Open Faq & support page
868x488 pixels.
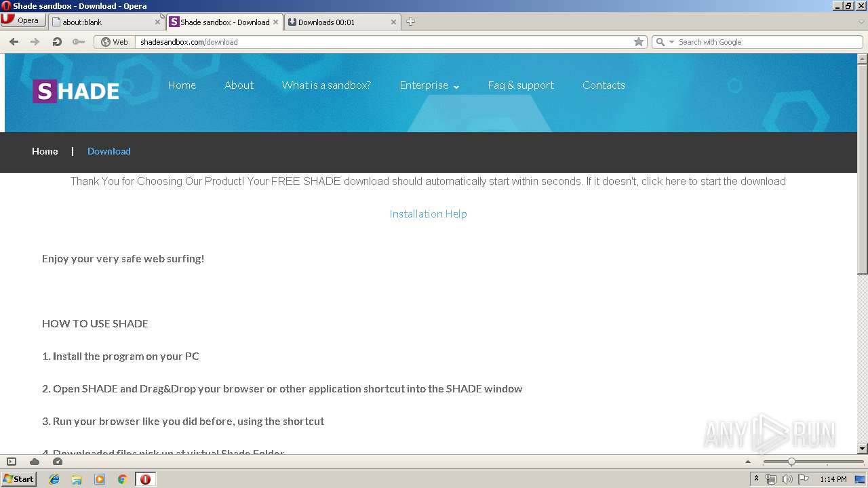(521, 85)
